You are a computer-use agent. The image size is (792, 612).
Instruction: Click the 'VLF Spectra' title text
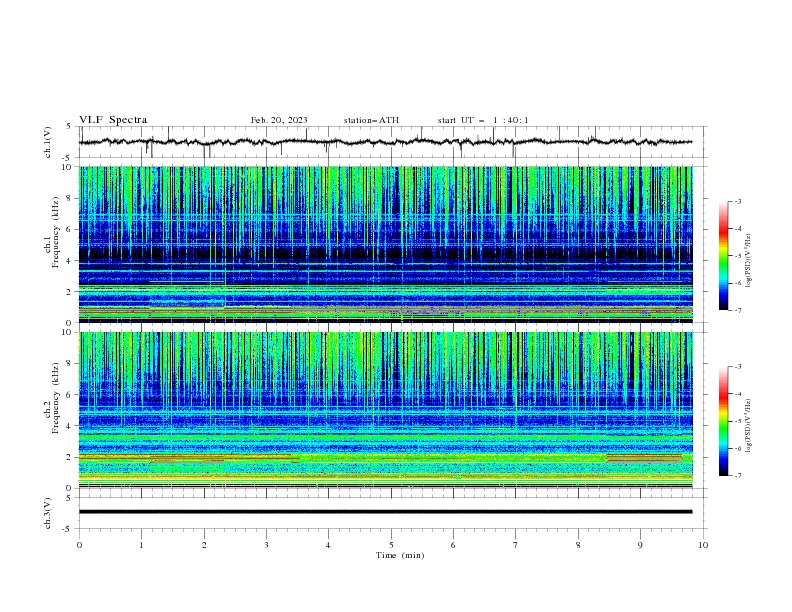113,120
